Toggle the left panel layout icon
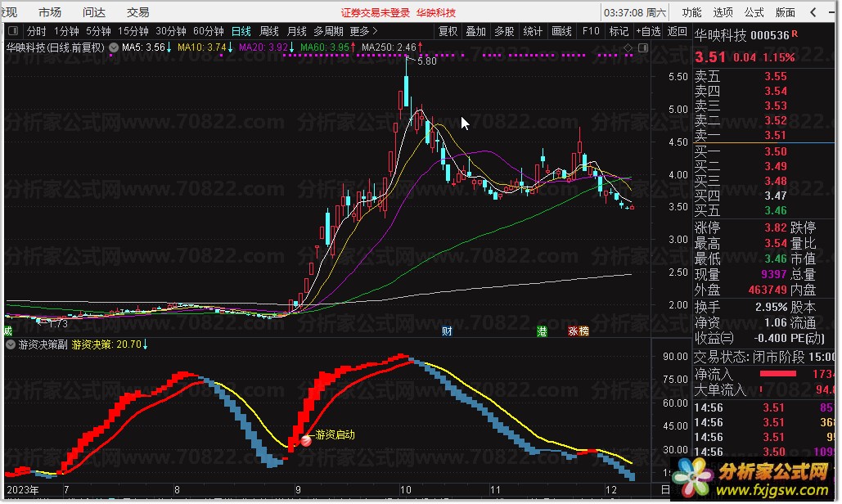This screenshot has width=842, height=504. (x=13, y=30)
